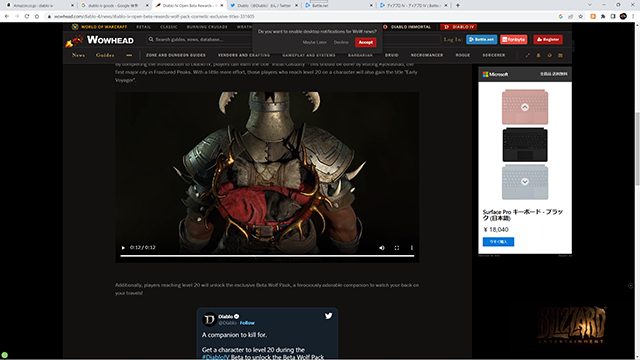The height and width of the screenshot is (360, 640).
Task: Open the Necromancer nav menu item
Action: (x=427, y=55)
